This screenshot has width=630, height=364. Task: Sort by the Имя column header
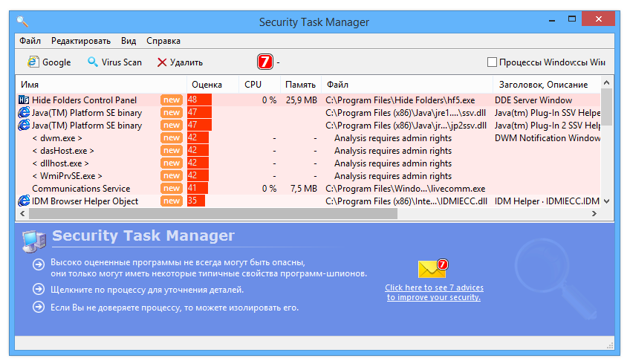[101, 85]
